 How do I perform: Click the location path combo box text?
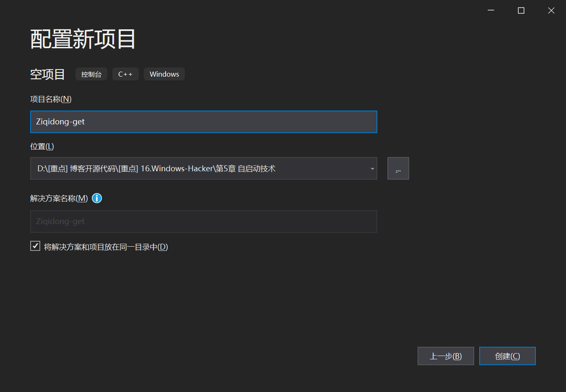(x=156, y=169)
